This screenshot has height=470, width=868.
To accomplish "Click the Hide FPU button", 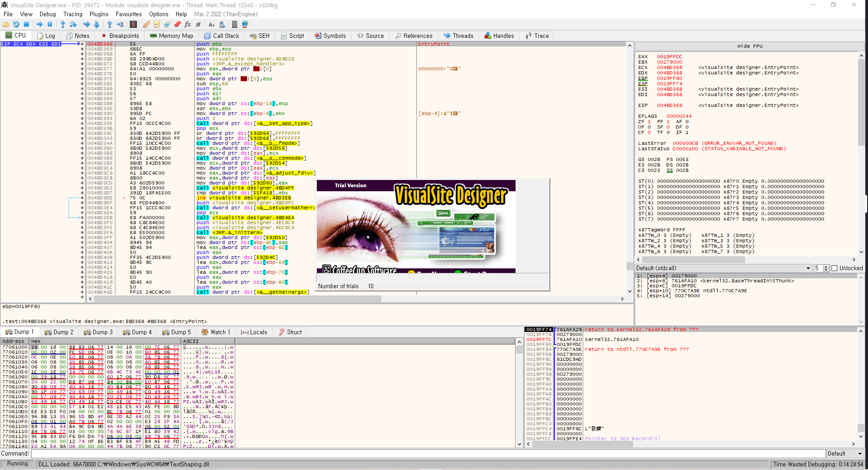I will 749,46.
